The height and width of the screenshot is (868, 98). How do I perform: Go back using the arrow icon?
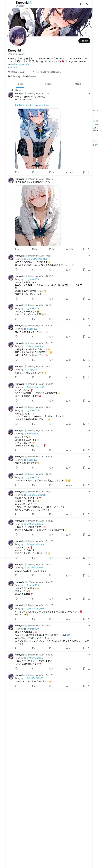(9, 4)
